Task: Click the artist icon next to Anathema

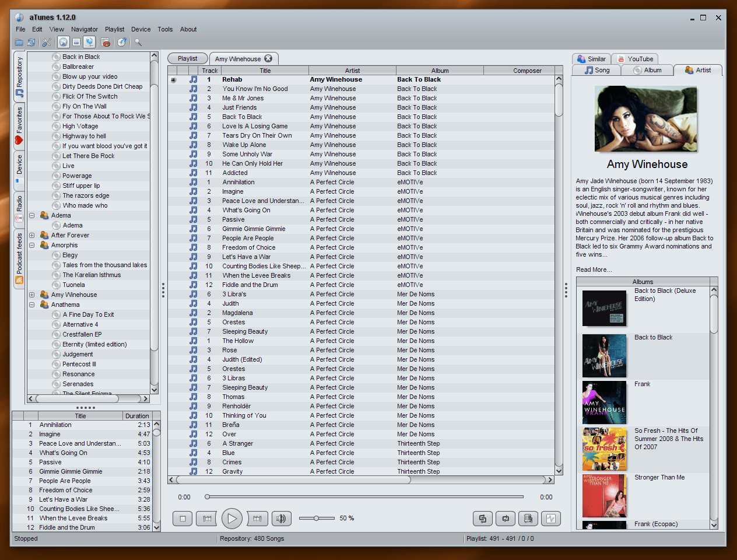Action: pos(44,304)
